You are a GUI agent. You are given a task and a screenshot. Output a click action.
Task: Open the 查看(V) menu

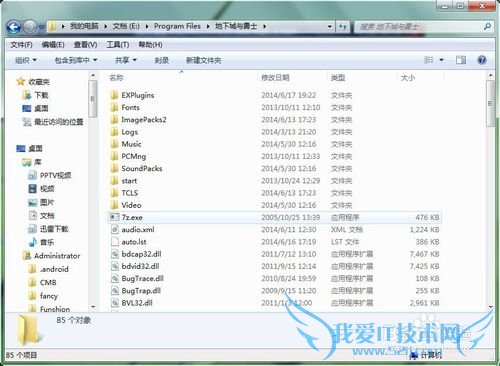point(85,45)
